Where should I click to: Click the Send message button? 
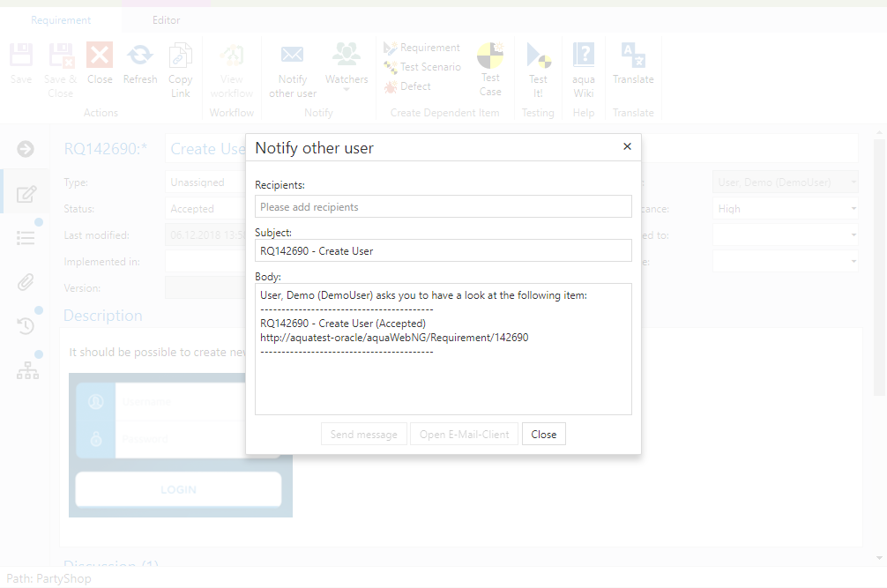point(363,434)
